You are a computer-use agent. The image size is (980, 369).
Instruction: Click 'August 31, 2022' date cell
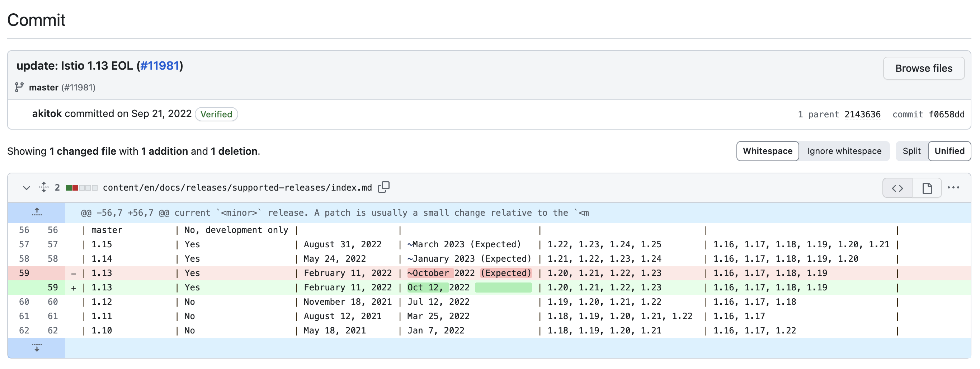(x=343, y=244)
